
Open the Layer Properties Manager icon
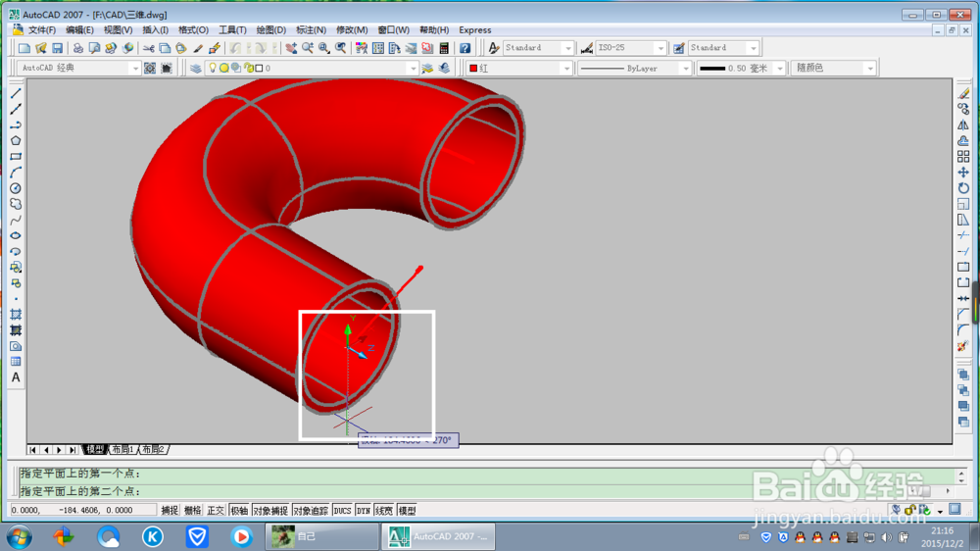pyautogui.click(x=196, y=69)
